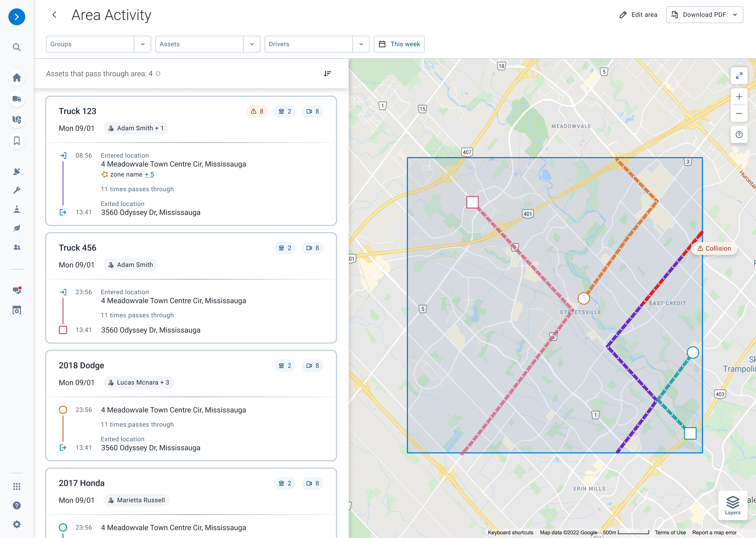Zoom in on the map
Screen dimensions: 756x538
(739, 97)
